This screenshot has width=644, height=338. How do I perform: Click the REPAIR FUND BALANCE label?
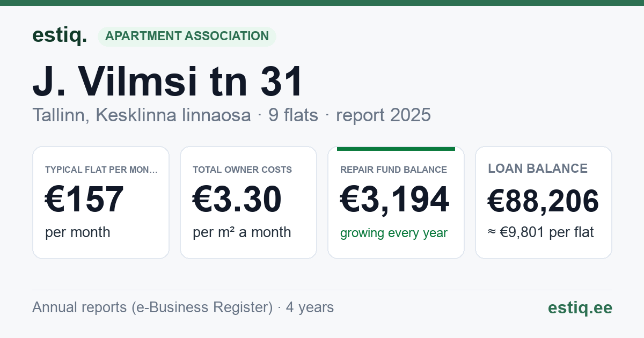click(x=394, y=170)
